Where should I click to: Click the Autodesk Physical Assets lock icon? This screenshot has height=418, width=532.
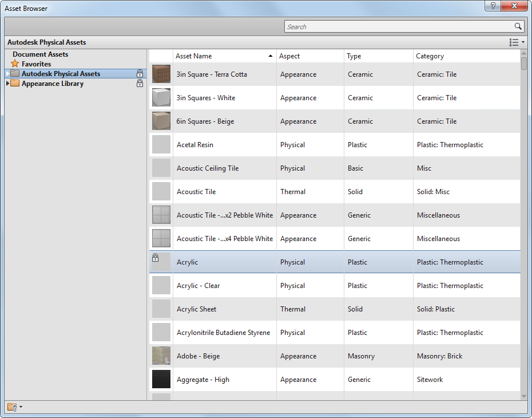pyautogui.click(x=140, y=73)
